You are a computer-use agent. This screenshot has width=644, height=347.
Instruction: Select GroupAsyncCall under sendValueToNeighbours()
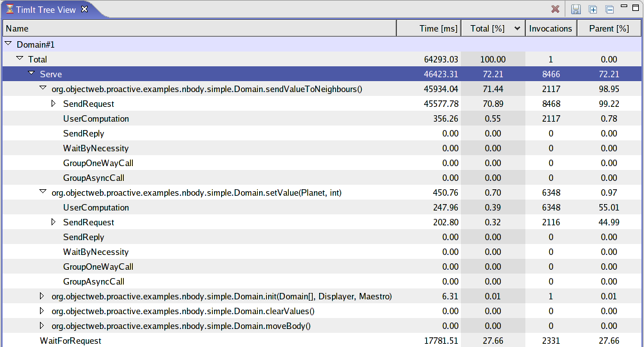click(93, 178)
